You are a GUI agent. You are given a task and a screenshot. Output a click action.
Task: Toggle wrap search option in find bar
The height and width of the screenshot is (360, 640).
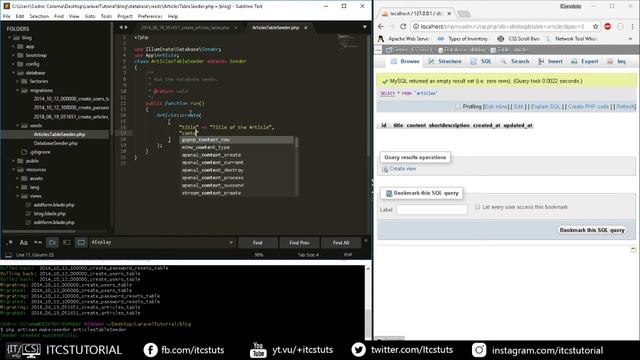[x=52, y=242]
